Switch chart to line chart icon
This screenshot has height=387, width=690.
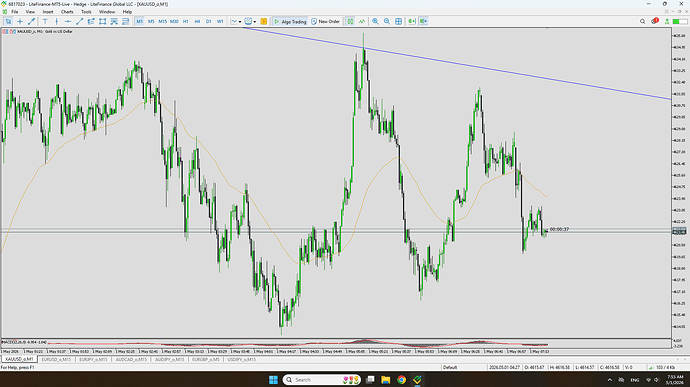362,21
